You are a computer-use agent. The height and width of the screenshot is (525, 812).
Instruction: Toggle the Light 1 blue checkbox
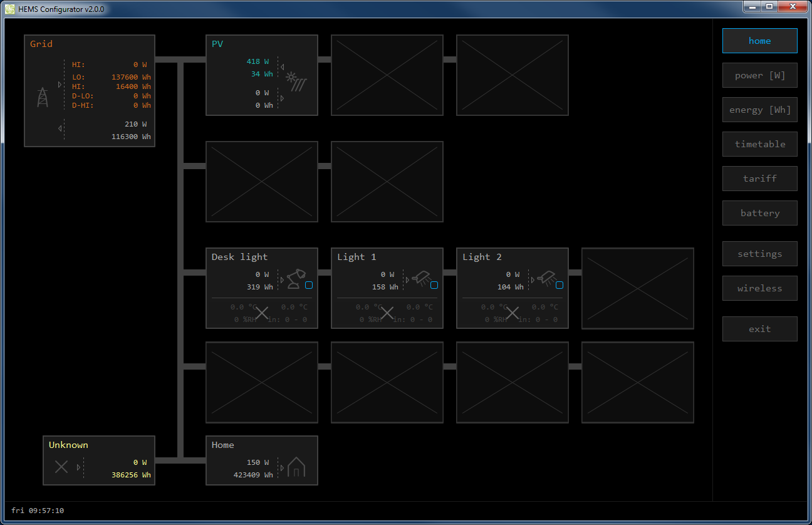[434, 285]
